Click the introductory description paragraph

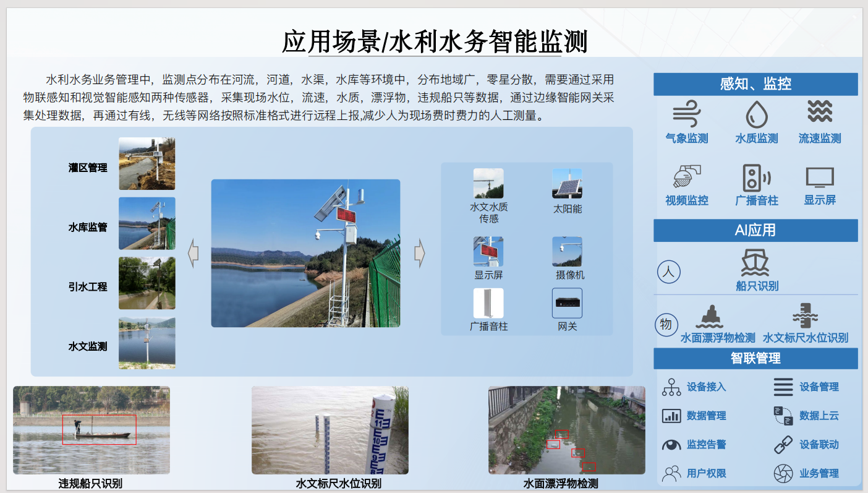pyautogui.click(x=319, y=98)
